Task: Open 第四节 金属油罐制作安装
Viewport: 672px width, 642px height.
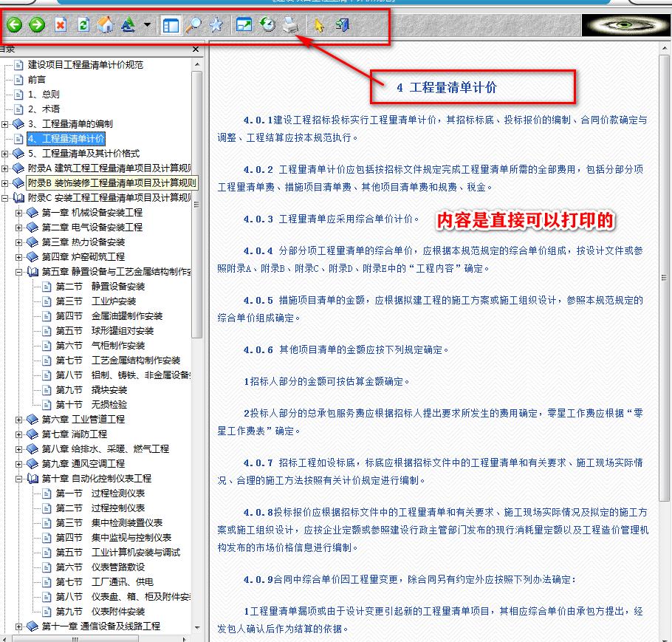Action: (109, 316)
